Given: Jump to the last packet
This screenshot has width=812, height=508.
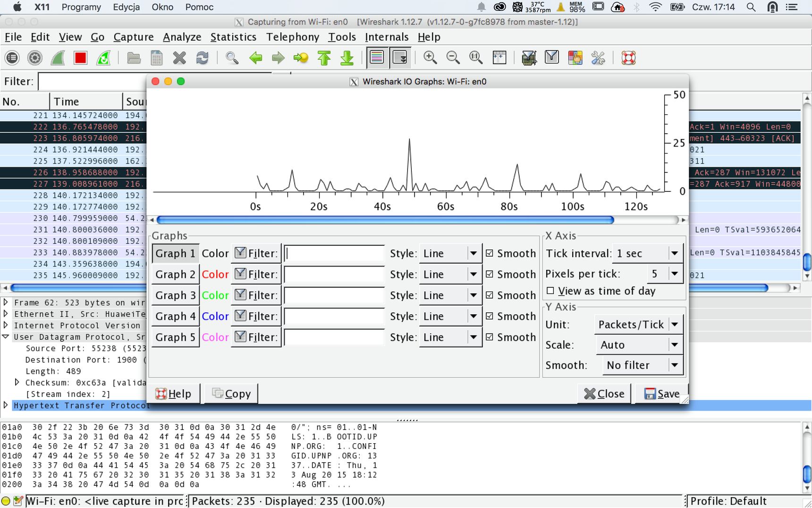Looking at the screenshot, I should (347, 58).
